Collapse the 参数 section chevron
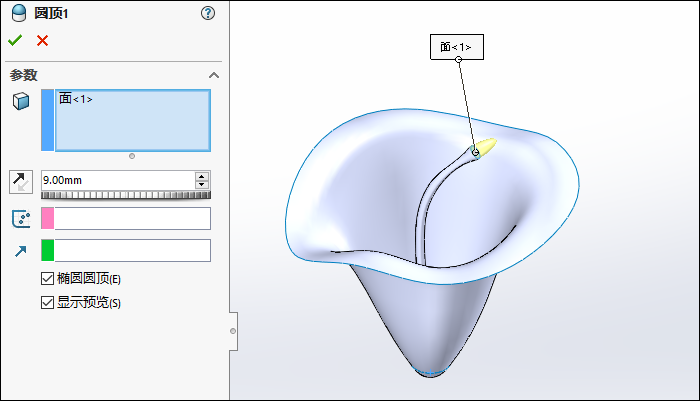 click(x=214, y=75)
